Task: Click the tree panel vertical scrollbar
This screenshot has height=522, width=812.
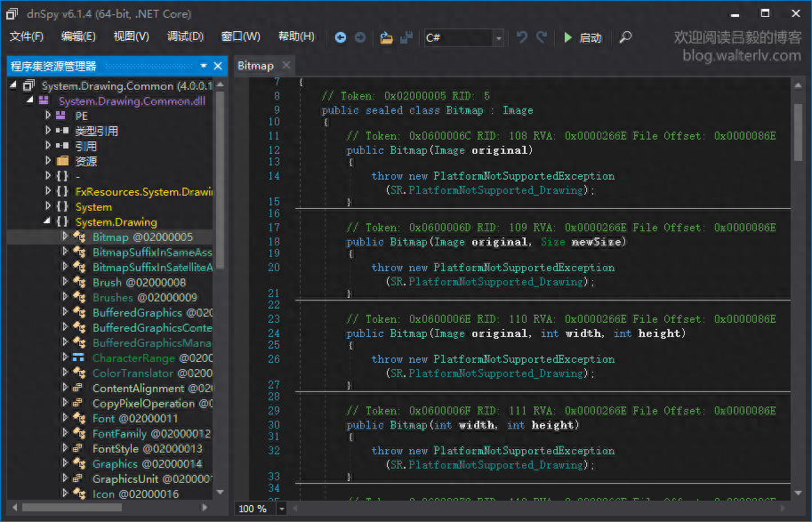Action: (220, 181)
